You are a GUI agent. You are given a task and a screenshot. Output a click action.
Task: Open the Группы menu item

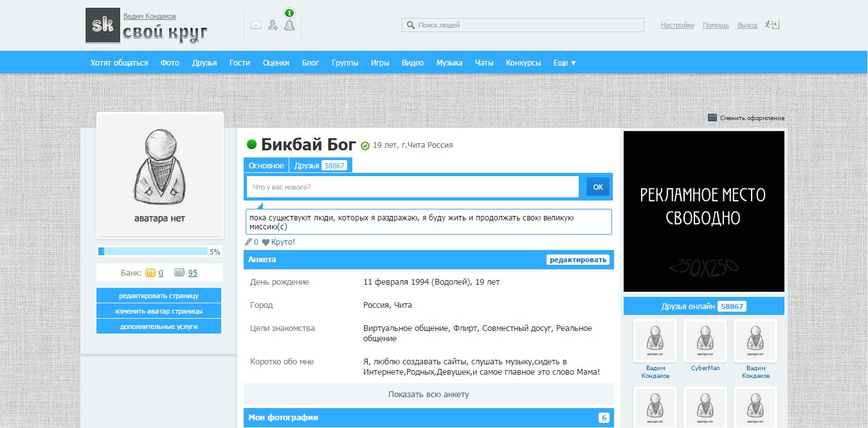[x=345, y=63]
